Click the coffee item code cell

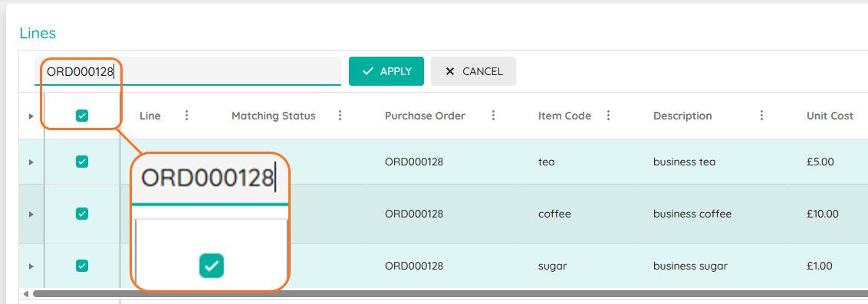coord(554,214)
